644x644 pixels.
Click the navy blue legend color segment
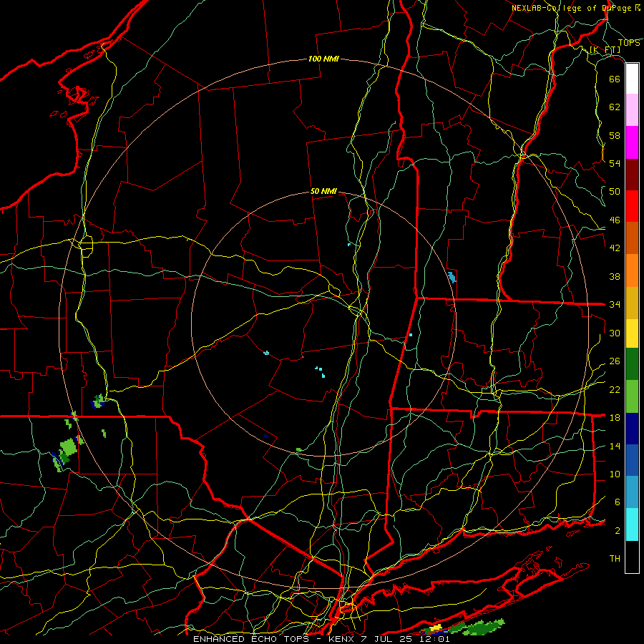pyautogui.click(x=632, y=429)
